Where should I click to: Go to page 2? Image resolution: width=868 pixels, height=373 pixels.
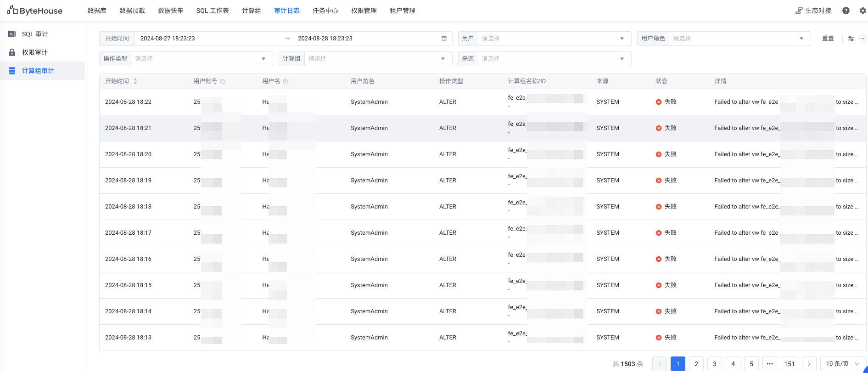[x=696, y=364]
